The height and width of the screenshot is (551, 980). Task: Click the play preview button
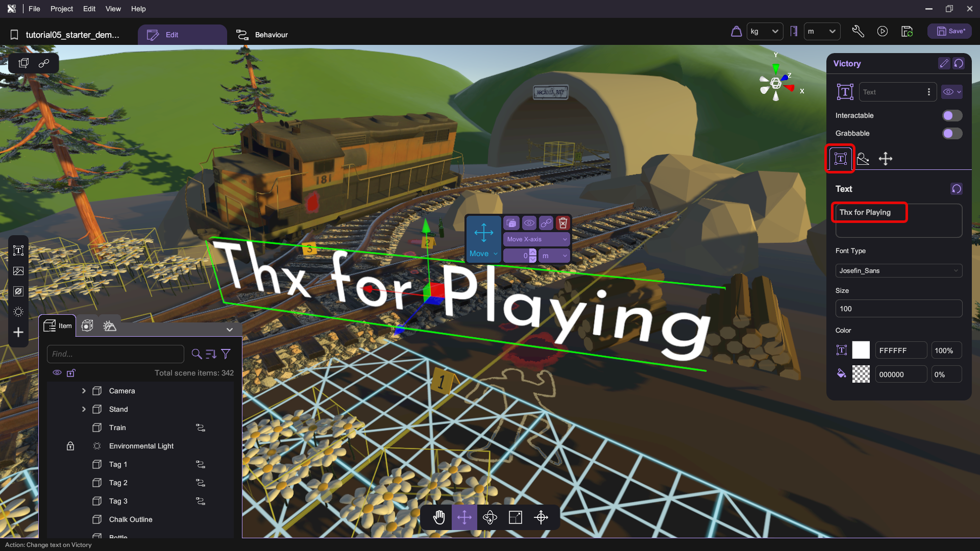click(883, 31)
